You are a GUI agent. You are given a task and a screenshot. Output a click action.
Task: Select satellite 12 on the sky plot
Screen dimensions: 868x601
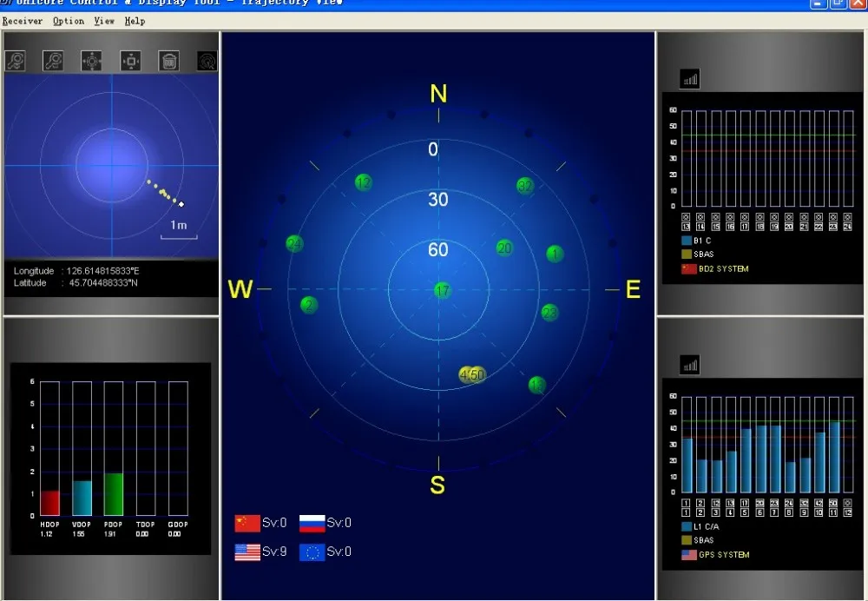click(363, 182)
